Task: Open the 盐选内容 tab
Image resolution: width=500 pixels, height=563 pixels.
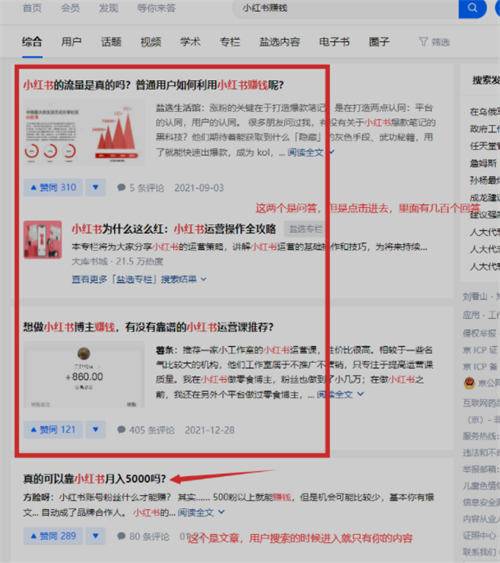Action: [279, 42]
